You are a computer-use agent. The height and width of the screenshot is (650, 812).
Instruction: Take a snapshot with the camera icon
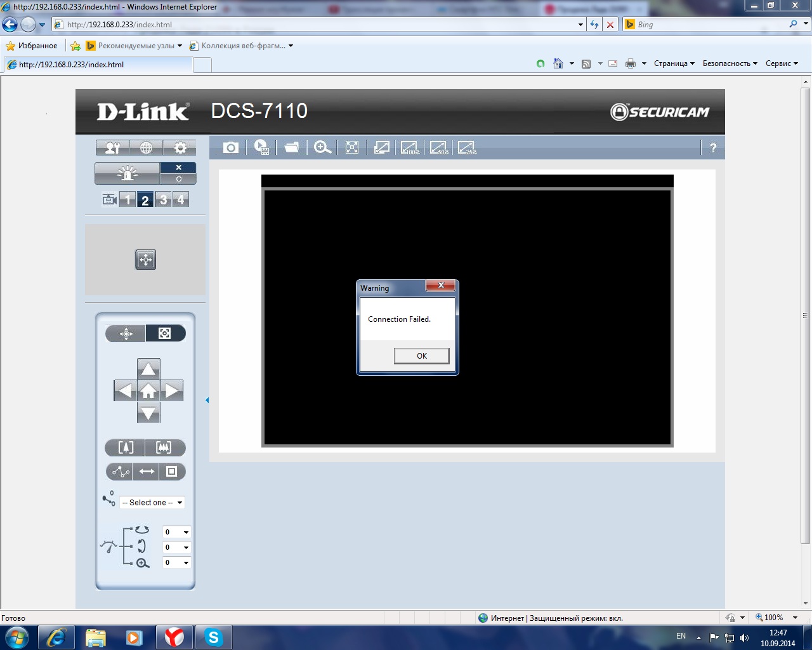click(x=231, y=148)
